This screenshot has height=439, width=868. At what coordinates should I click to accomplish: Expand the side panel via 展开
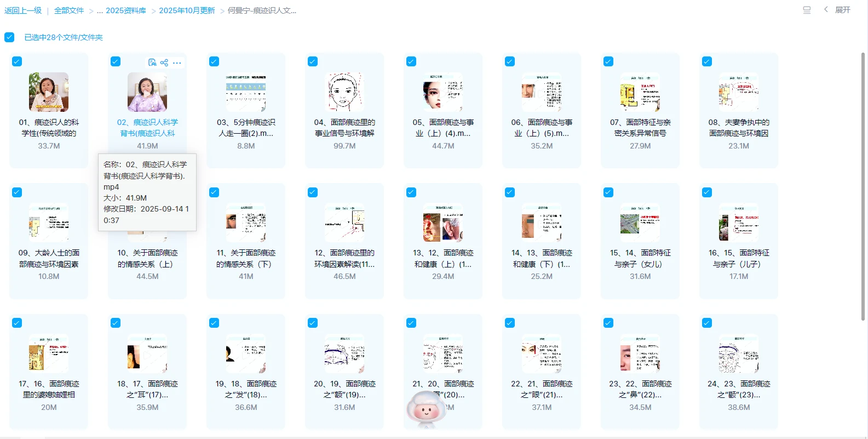(842, 10)
